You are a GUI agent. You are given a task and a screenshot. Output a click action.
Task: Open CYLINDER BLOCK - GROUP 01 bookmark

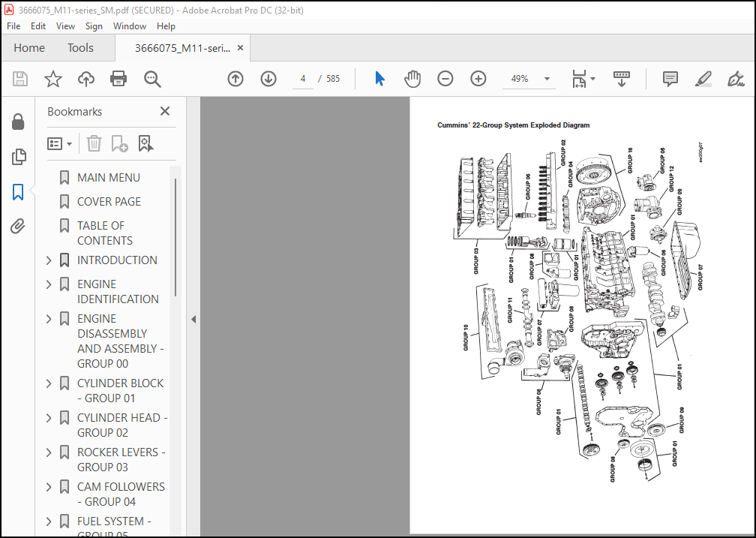(121, 391)
